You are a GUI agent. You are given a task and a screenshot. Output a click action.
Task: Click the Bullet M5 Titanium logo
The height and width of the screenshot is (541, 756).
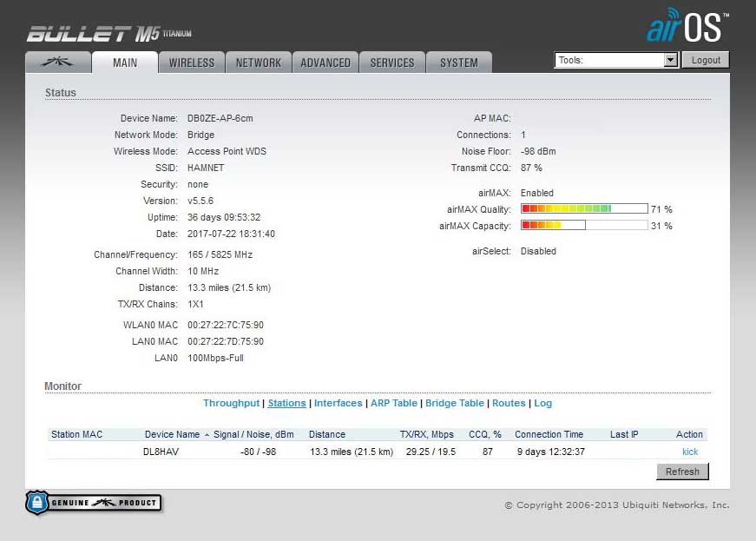tap(109, 34)
